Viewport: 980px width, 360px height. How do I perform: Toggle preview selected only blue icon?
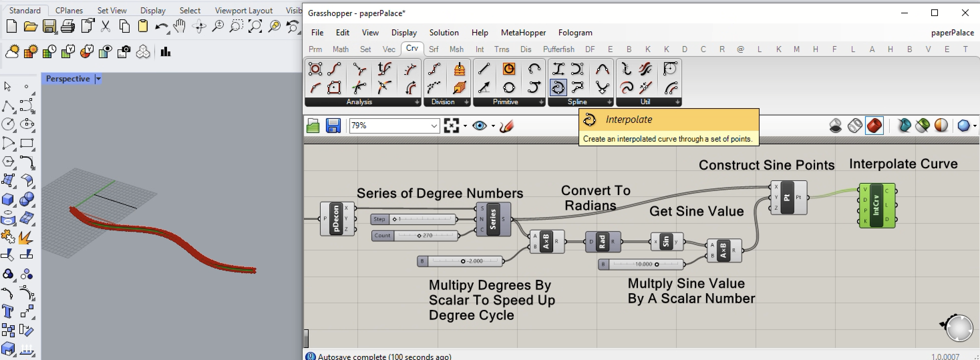(904, 126)
